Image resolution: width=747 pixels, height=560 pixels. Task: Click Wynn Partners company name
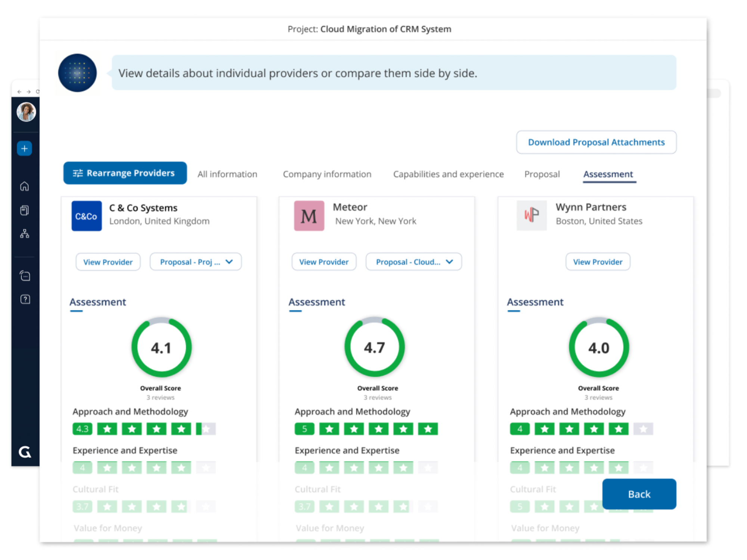591,207
